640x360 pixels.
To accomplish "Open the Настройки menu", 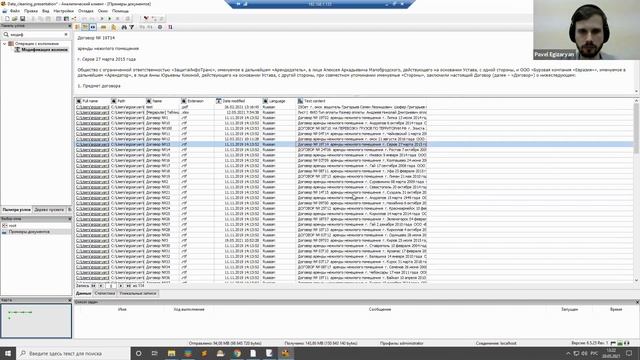I will pyautogui.click(x=63, y=11).
